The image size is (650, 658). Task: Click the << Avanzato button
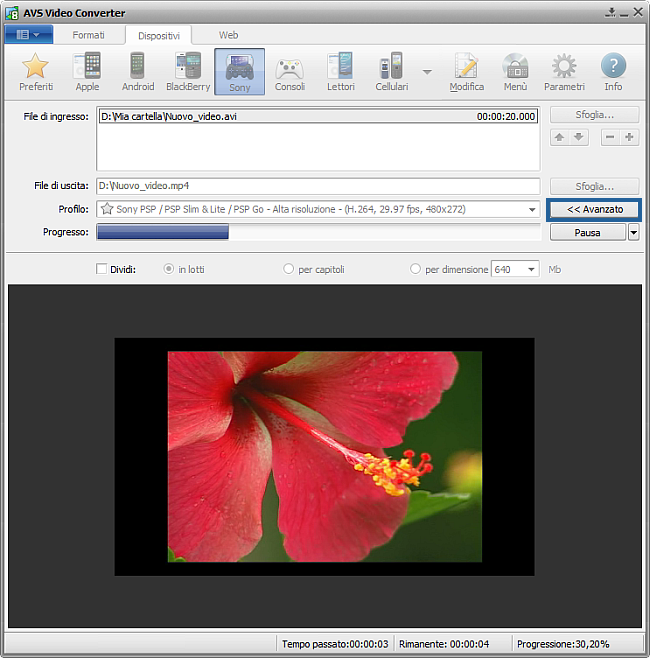point(594,210)
